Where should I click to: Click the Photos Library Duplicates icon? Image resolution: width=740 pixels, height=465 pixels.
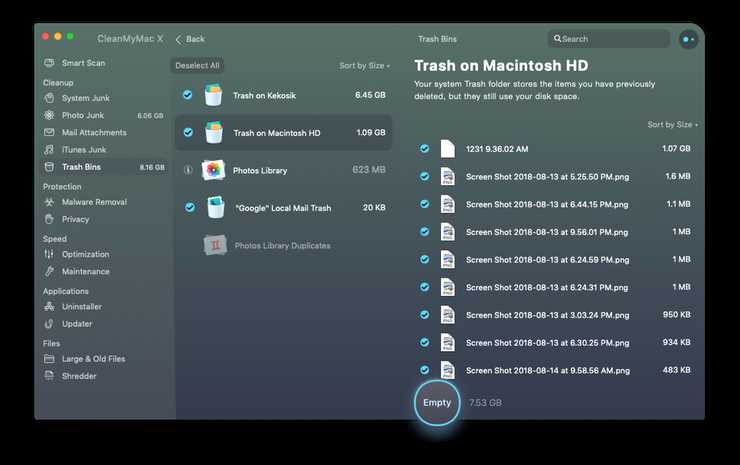215,245
